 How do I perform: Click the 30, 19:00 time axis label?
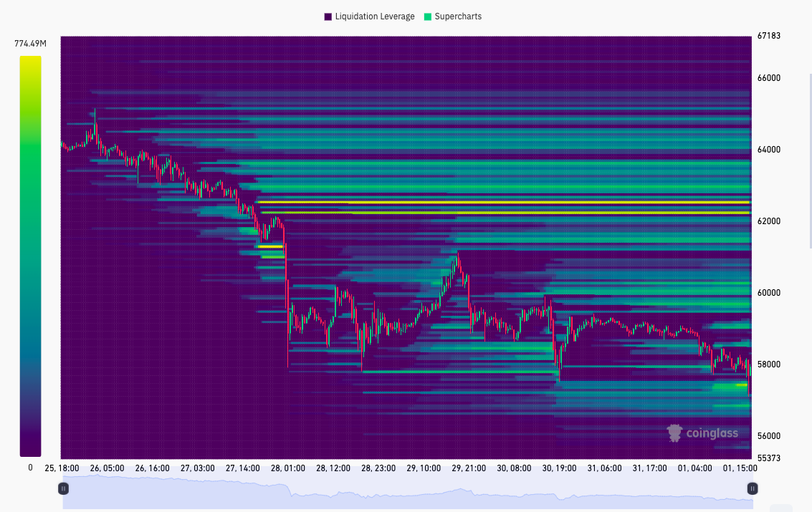(x=559, y=468)
